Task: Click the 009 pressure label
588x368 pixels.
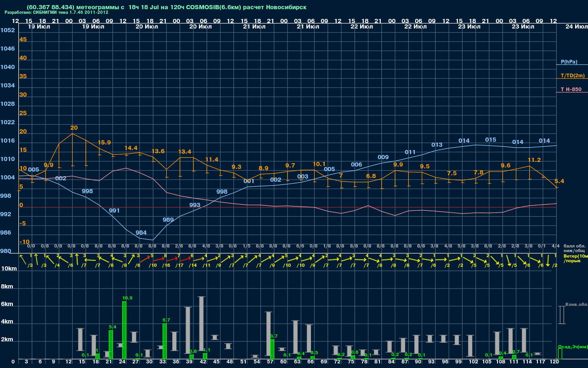Action: (x=383, y=157)
